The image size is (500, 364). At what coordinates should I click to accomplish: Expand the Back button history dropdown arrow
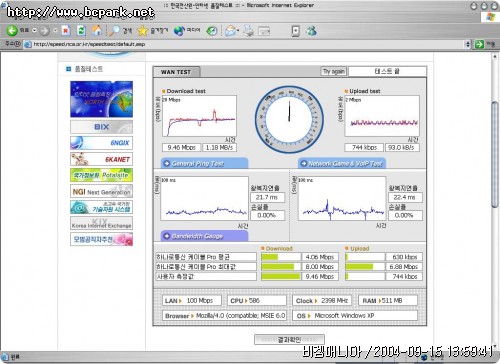click(x=34, y=31)
